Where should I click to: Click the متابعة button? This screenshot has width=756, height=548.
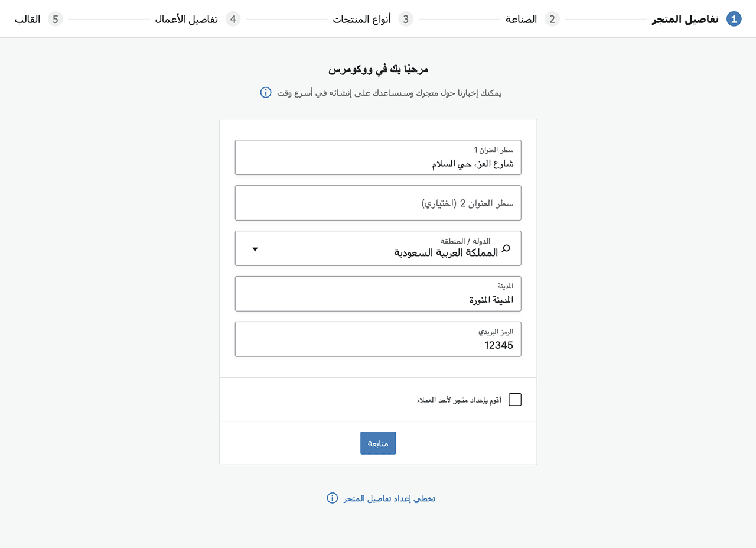coord(378,443)
